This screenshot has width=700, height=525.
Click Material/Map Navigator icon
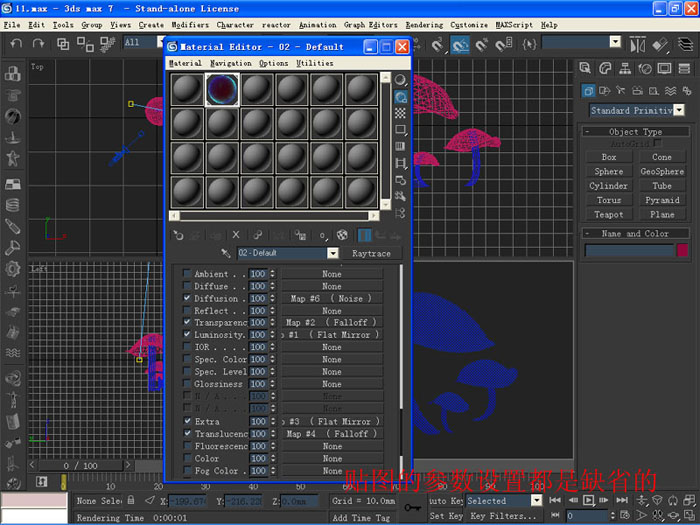(x=400, y=213)
